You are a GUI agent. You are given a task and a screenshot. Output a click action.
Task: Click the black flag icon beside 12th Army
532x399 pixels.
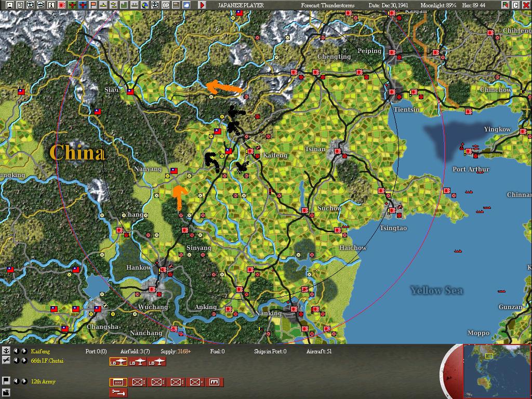point(6,381)
